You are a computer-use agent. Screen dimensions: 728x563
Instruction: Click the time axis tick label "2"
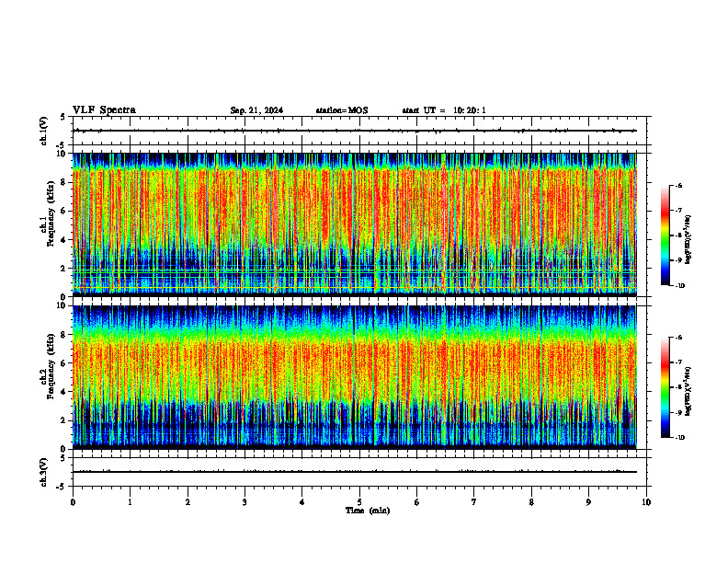(x=188, y=502)
